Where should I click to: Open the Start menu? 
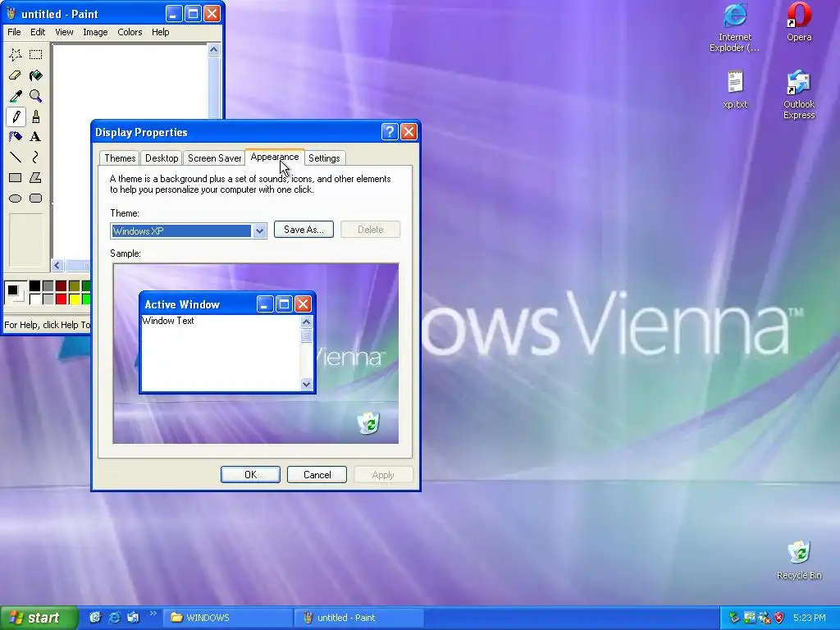coord(38,618)
